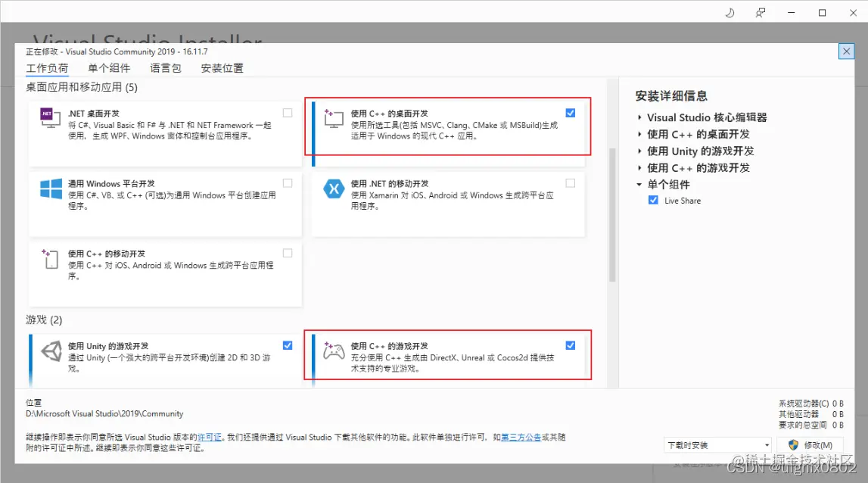Switch to the 安装位置 tab

pyautogui.click(x=222, y=68)
